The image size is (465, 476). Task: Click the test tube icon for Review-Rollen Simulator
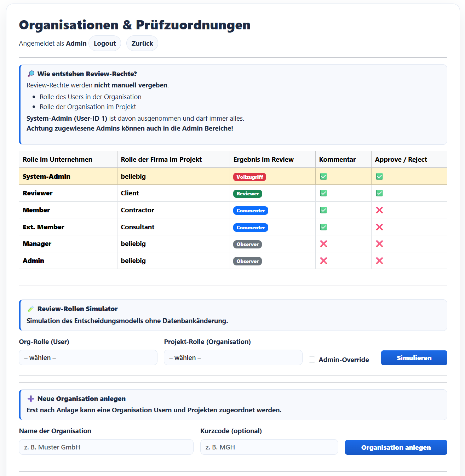point(31,309)
